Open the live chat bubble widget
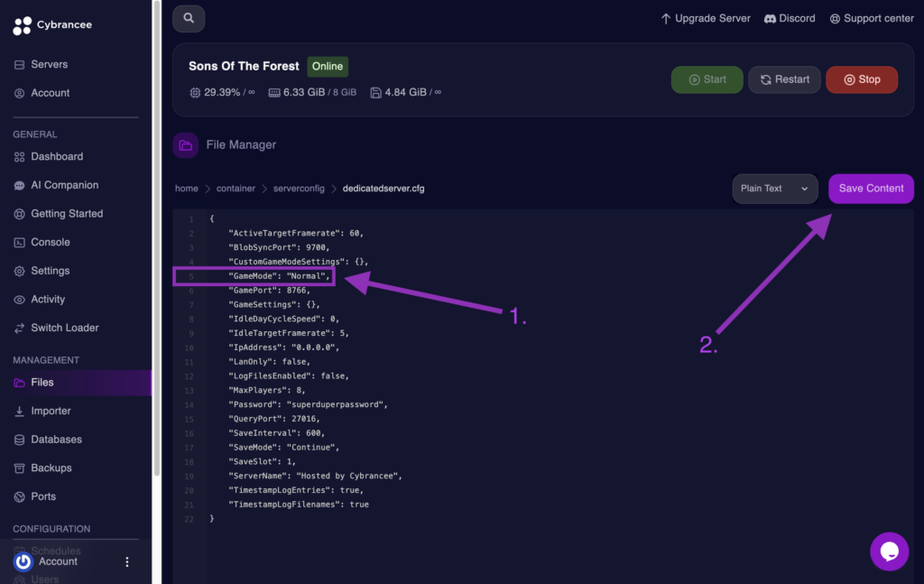The width and height of the screenshot is (924, 584). pos(889,552)
